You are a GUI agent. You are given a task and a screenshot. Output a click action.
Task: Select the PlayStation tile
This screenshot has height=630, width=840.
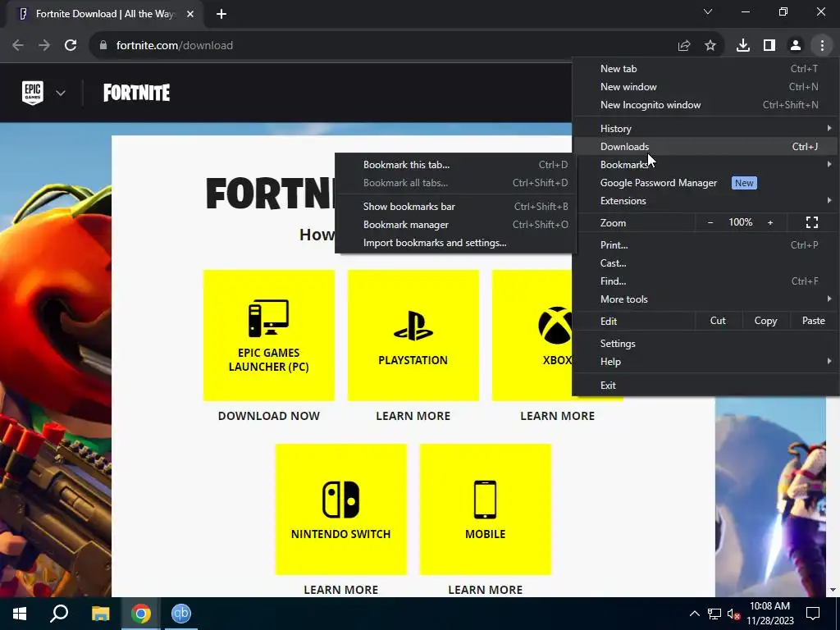point(413,336)
